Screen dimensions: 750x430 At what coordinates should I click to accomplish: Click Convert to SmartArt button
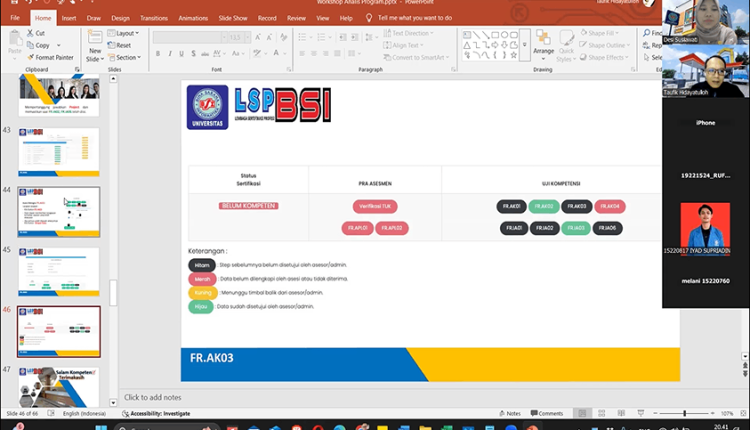tap(417, 57)
